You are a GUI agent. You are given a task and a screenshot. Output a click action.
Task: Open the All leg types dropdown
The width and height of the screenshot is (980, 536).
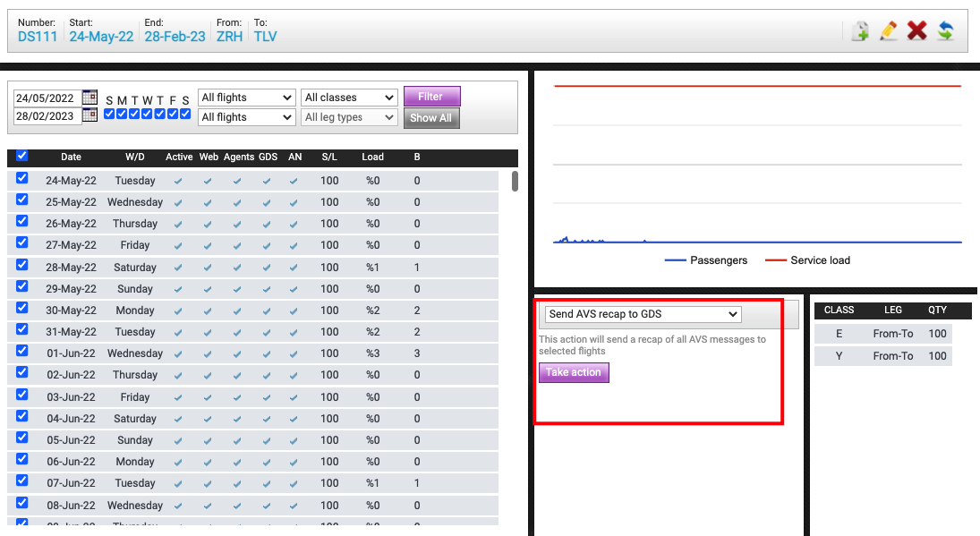click(x=349, y=117)
